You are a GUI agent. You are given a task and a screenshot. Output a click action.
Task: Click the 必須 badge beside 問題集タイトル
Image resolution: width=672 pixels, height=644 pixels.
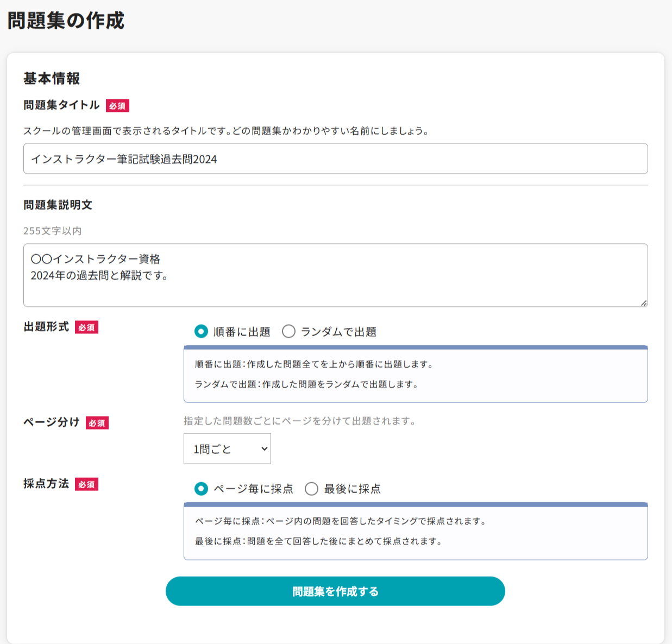117,106
